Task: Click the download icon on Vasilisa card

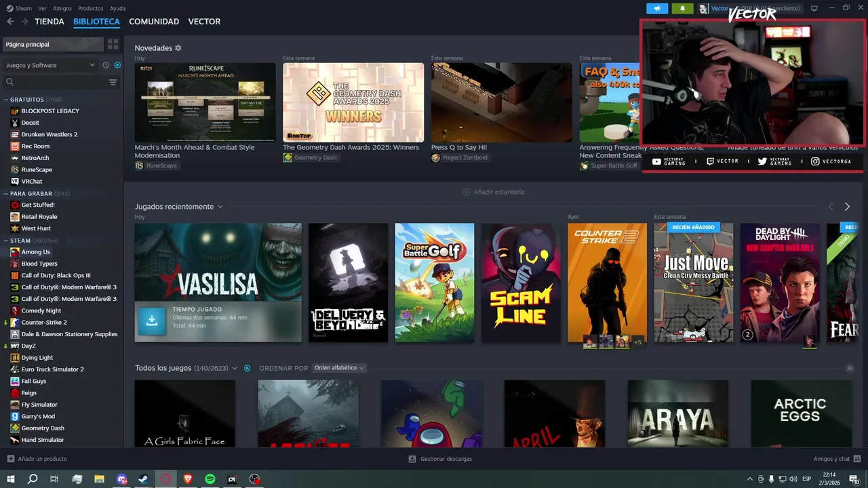Action: pyautogui.click(x=152, y=321)
